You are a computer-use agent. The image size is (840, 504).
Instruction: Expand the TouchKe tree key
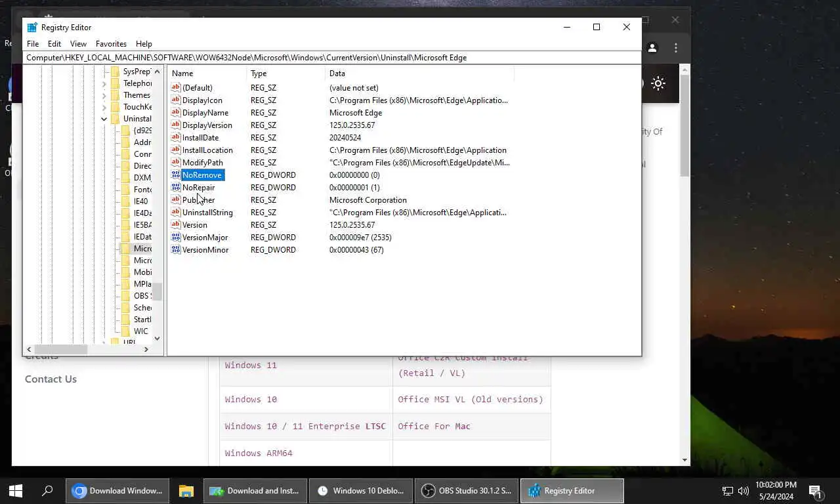click(x=104, y=107)
